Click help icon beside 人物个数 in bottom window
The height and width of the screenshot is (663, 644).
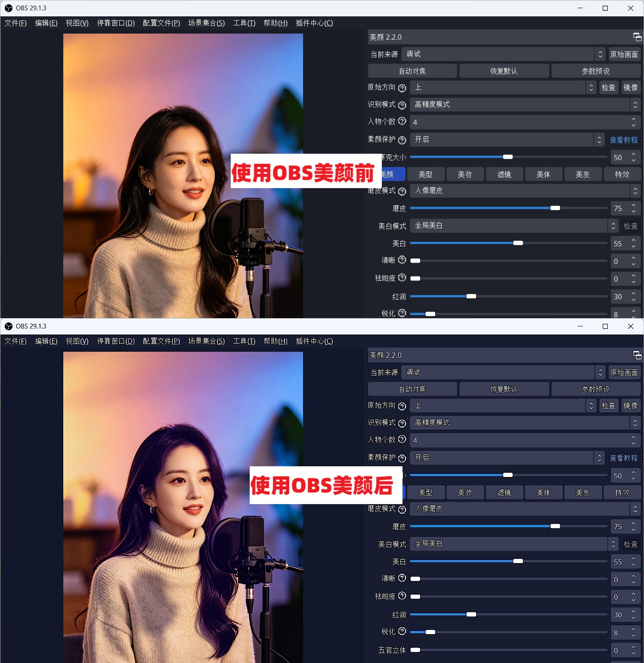[x=402, y=439]
